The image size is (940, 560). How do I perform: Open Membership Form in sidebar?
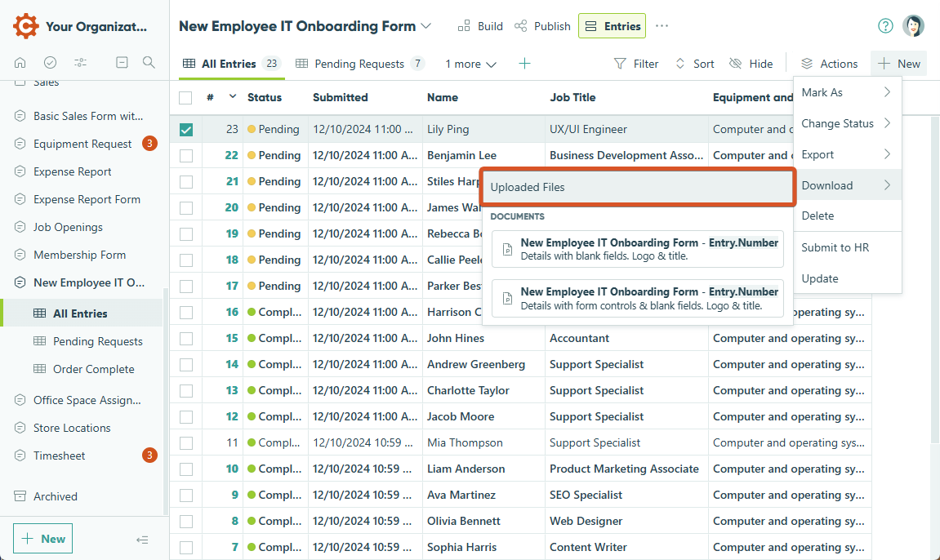[x=79, y=256]
